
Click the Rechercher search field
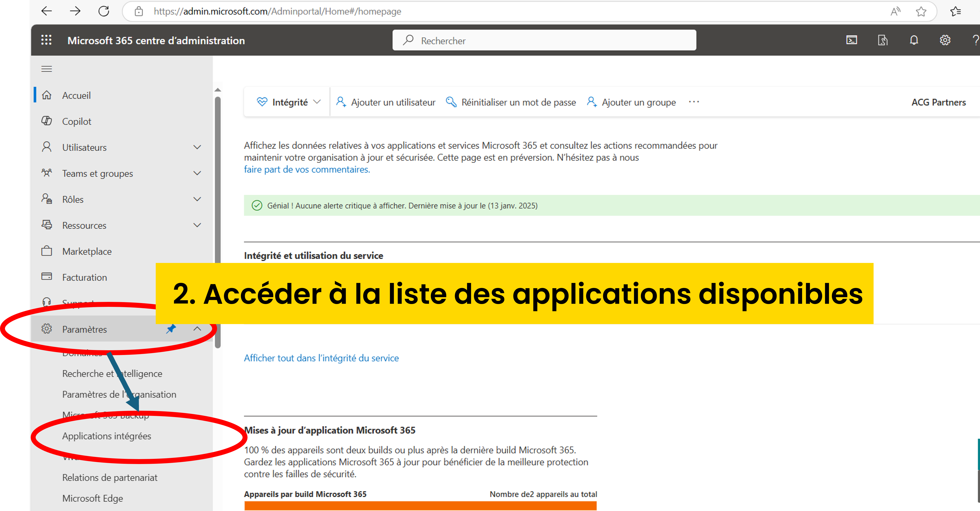(544, 40)
